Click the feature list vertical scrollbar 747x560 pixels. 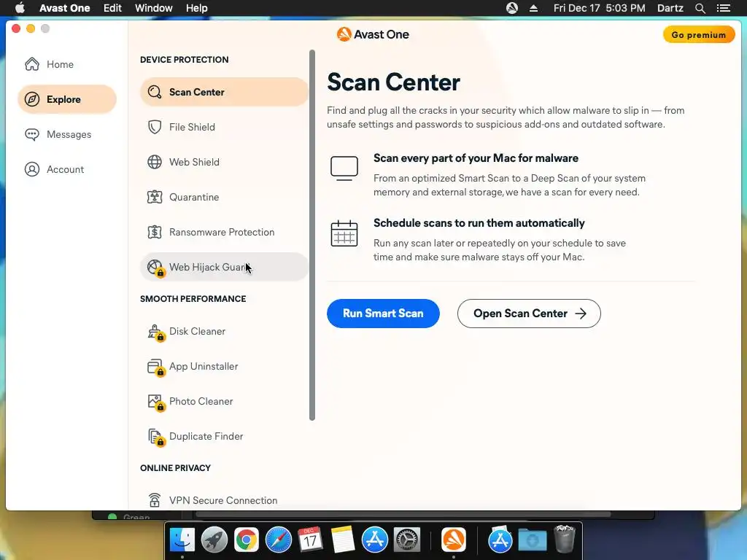[x=312, y=235]
